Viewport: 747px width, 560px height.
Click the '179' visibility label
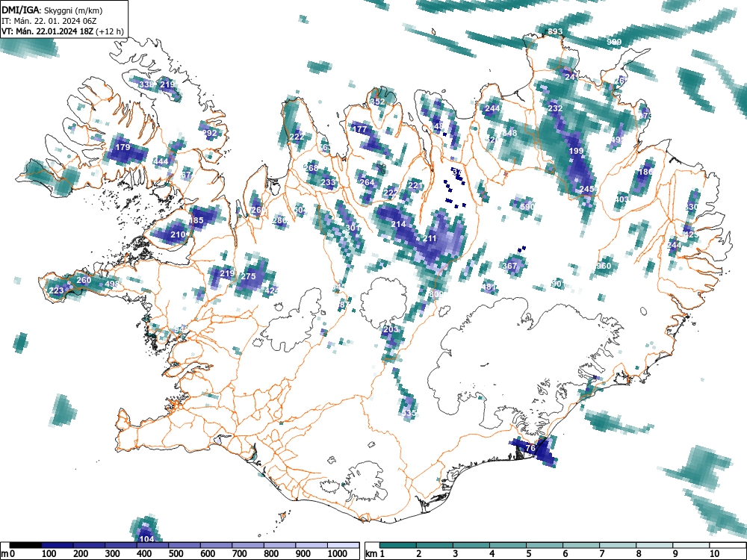click(x=123, y=146)
